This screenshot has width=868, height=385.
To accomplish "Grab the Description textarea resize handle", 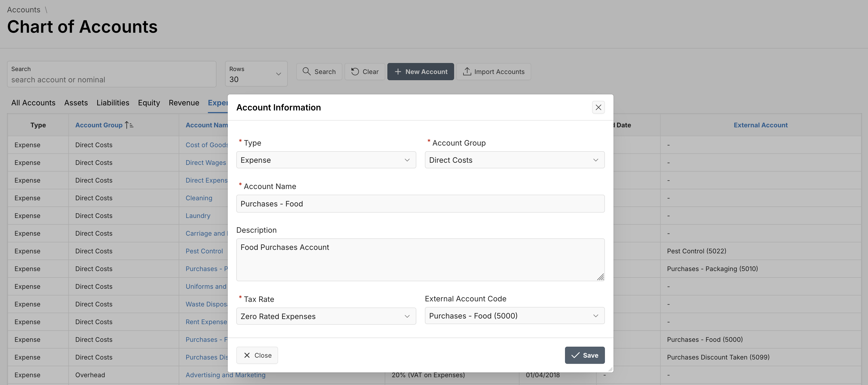I will click(600, 277).
